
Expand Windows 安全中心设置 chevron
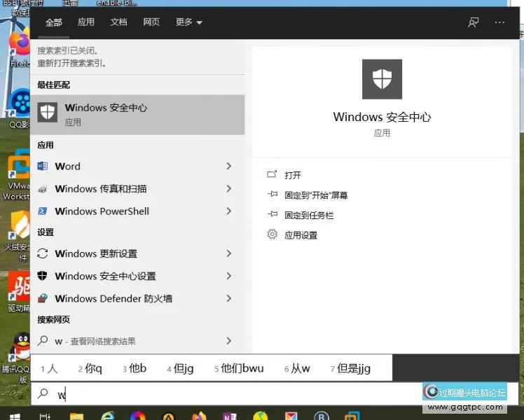(x=229, y=276)
